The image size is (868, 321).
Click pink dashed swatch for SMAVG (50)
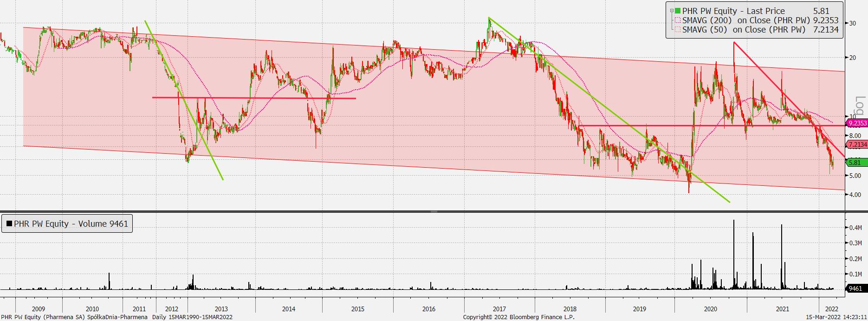coord(678,29)
